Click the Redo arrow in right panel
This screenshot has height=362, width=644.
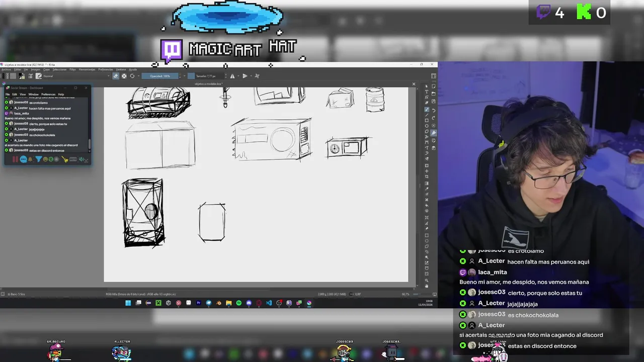pos(434,118)
